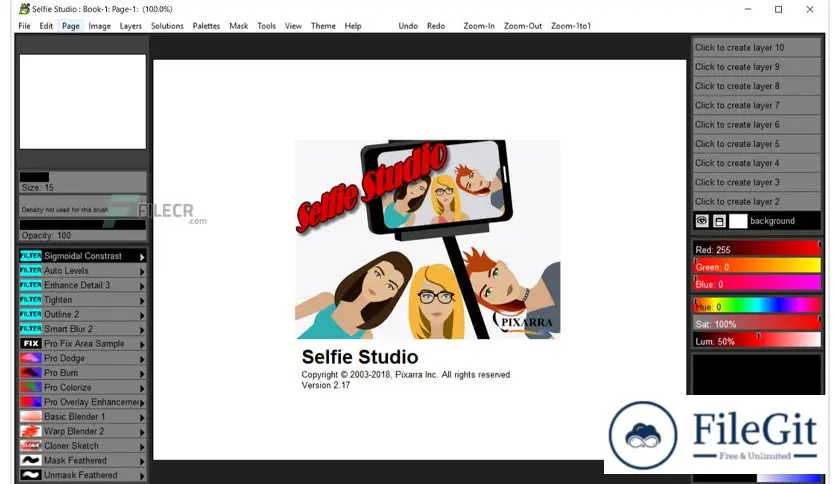Click the background layer white thumbnail
The image size is (836, 484).
738,221
